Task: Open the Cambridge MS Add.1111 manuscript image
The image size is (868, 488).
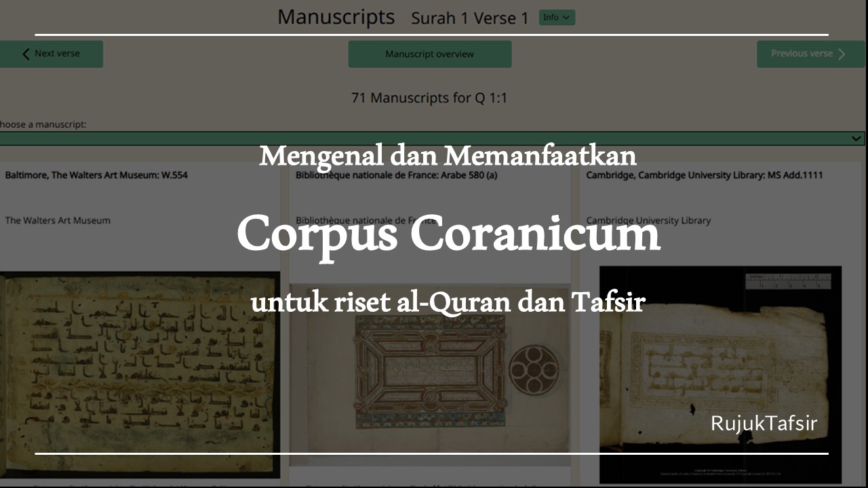Action: click(720, 375)
